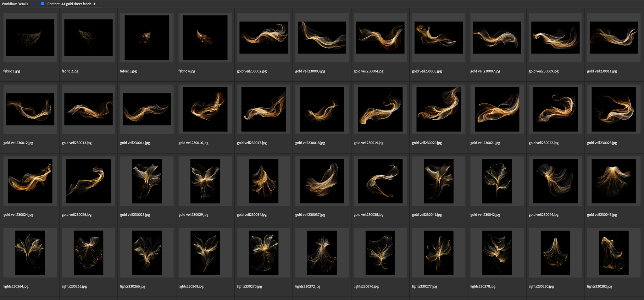Select the gold veil230037.jpg thumbnail
This screenshot has width=644, height=300.
pos(322,181)
